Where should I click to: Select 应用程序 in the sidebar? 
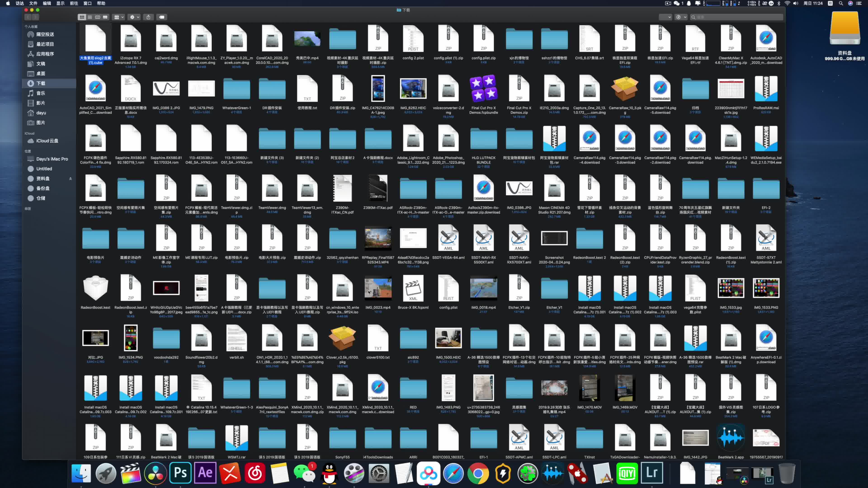(x=49, y=54)
